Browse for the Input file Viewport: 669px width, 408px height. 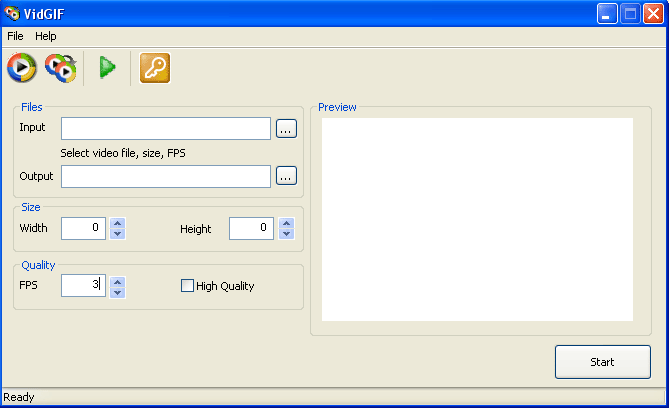click(286, 128)
